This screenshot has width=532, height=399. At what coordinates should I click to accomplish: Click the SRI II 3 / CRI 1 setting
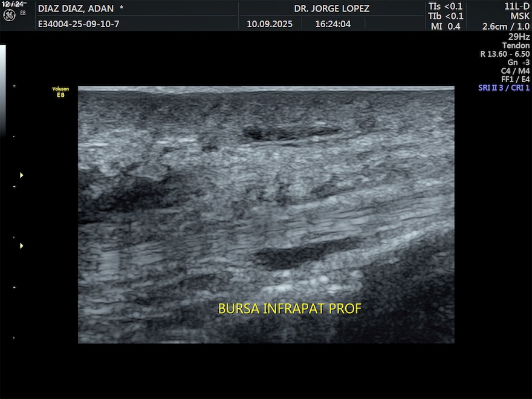coord(504,88)
